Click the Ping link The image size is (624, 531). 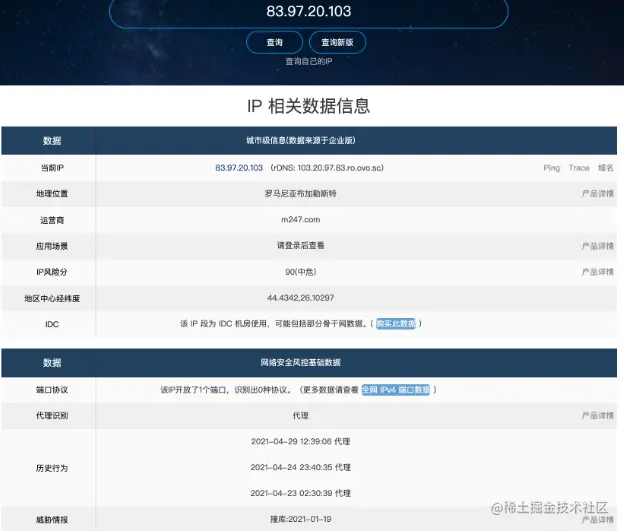tap(552, 168)
